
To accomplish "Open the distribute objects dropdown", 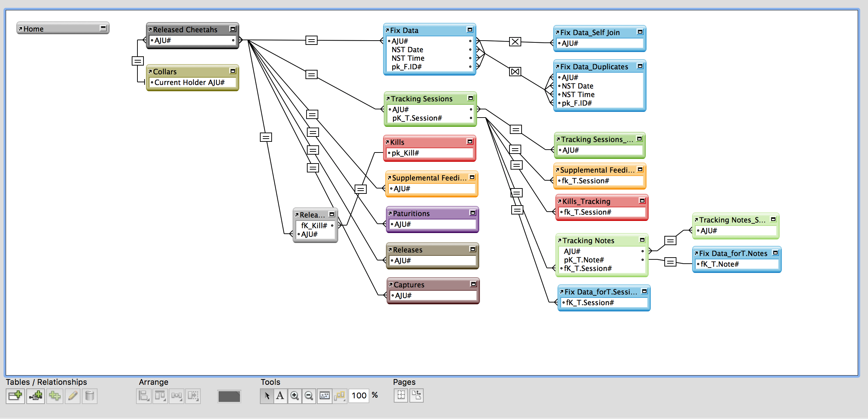I will (x=177, y=396).
